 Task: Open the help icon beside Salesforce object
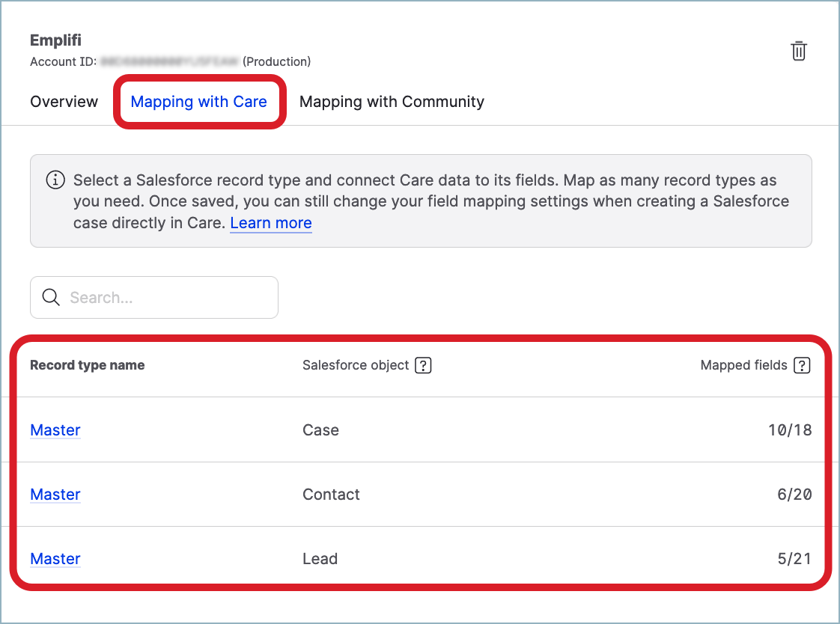point(423,365)
